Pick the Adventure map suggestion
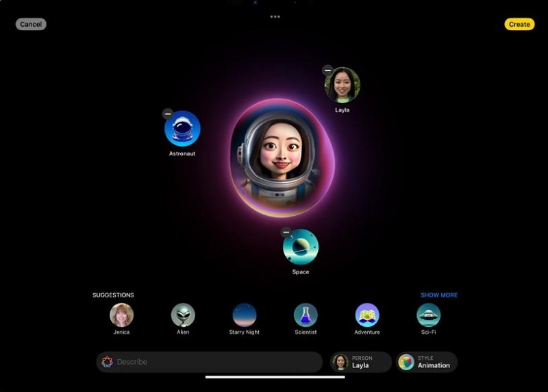 click(367, 315)
